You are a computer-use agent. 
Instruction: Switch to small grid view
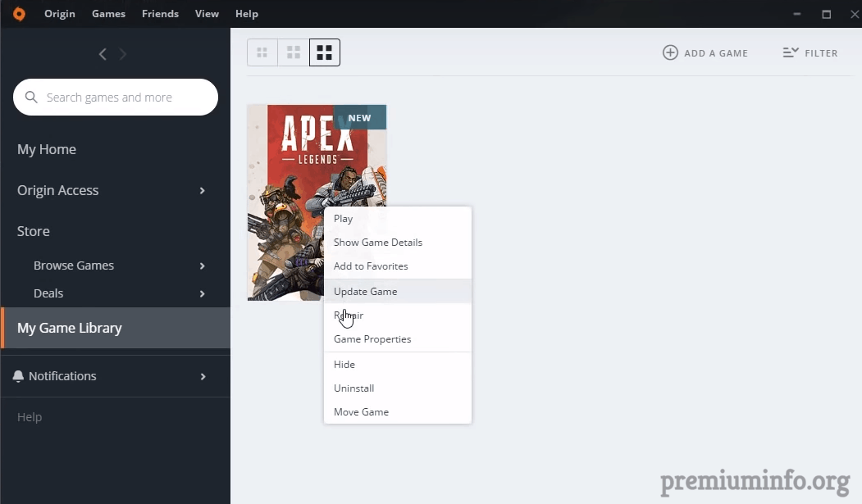[x=262, y=52]
